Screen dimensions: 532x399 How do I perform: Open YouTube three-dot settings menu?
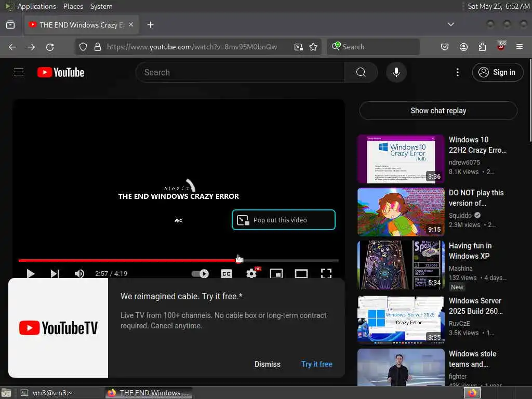click(x=457, y=72)
